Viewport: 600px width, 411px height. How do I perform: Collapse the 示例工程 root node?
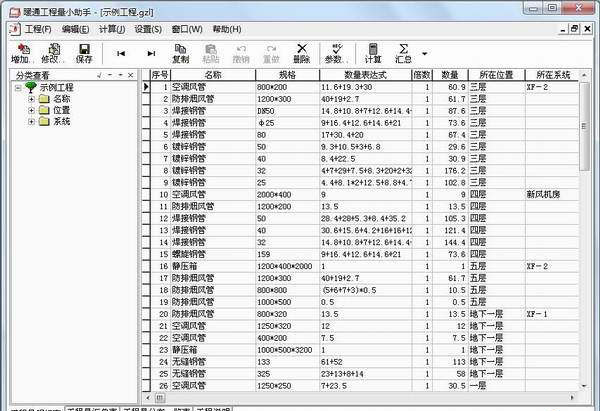coord(19,88)
